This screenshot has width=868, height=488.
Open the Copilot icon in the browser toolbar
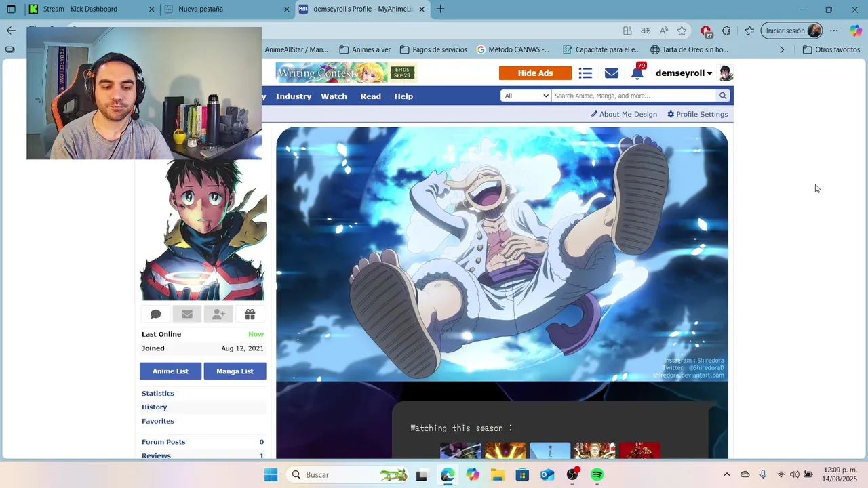[x=856, y=30]
